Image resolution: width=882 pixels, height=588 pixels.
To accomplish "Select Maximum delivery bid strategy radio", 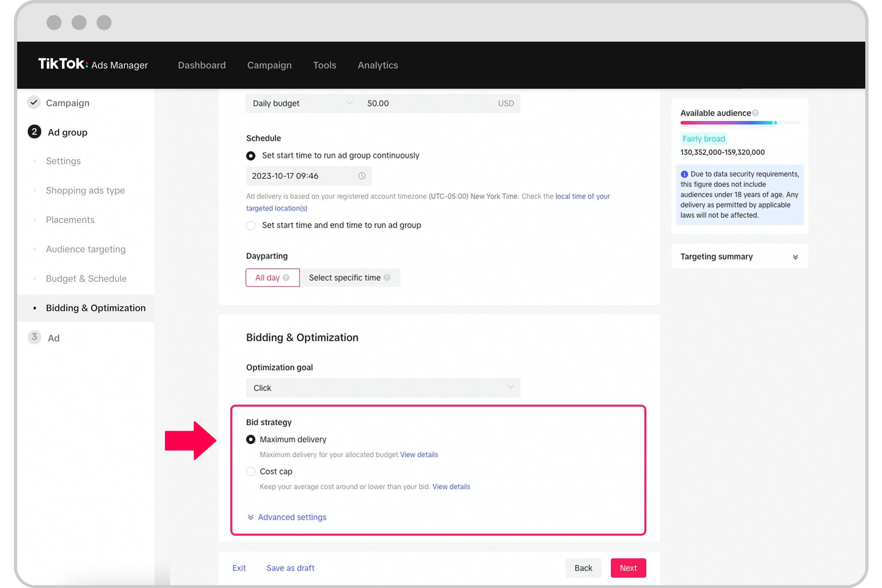I will coord(251,440).
